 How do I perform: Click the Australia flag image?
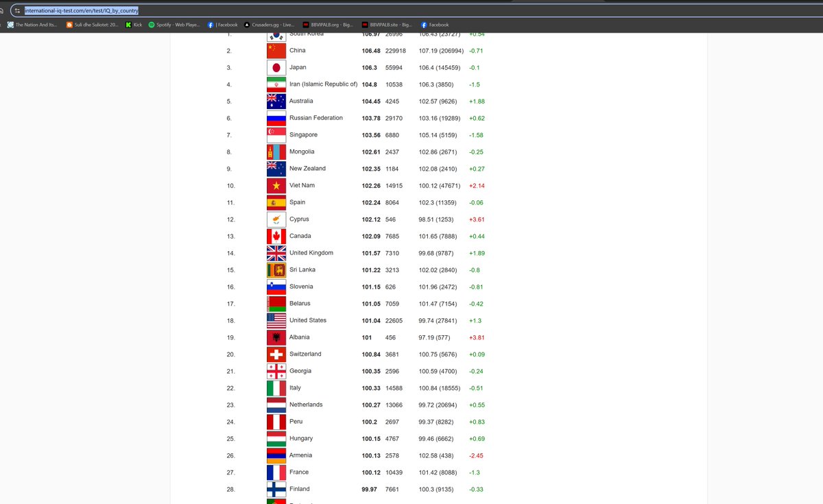point(276,101)
